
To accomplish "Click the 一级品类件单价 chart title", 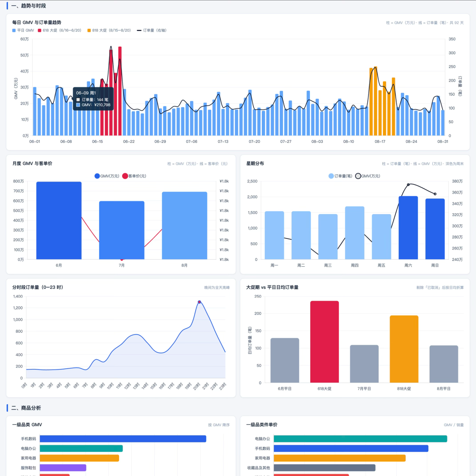I will pyautogui.click(x=262, y=425).
